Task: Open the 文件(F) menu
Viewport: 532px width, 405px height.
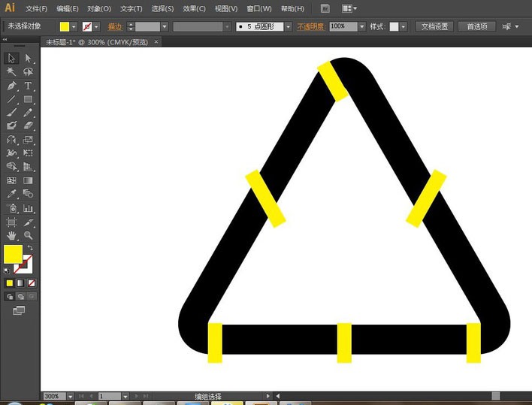Action: click(36, 9)
